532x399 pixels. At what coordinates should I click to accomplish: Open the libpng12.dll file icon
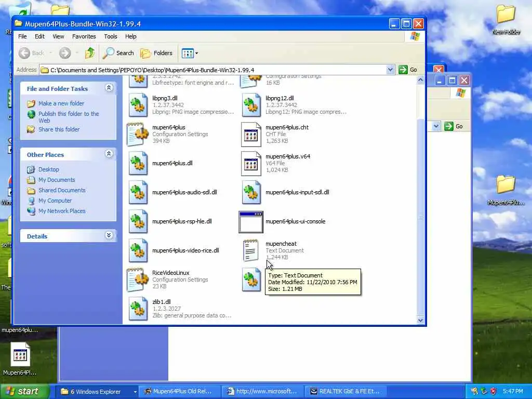[x=251, y=105]
